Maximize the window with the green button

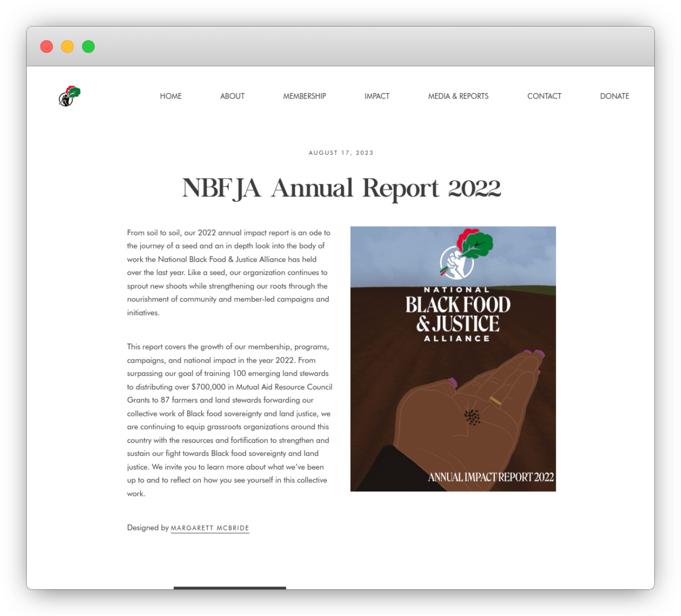coord(88,47)
